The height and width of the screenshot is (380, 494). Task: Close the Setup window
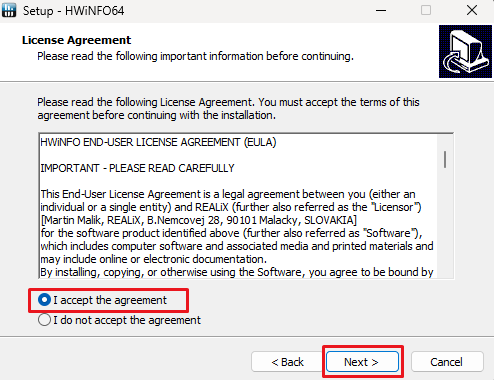click(472, 10)
